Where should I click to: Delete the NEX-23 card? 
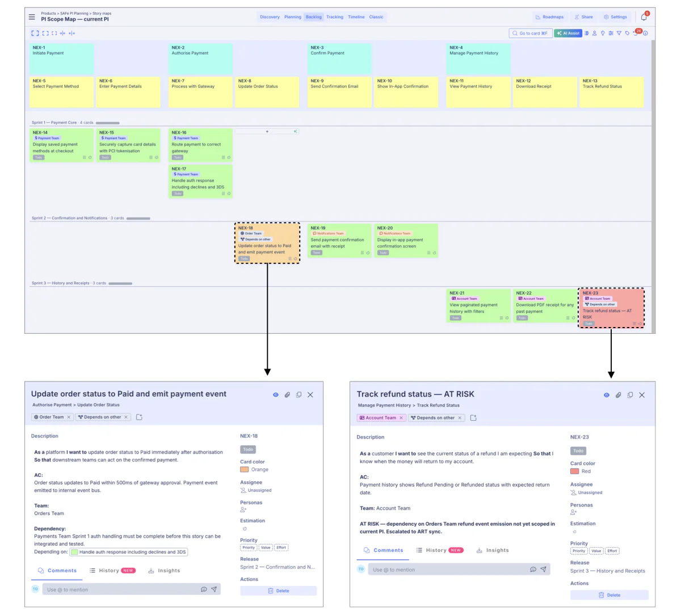coord(609,595)
